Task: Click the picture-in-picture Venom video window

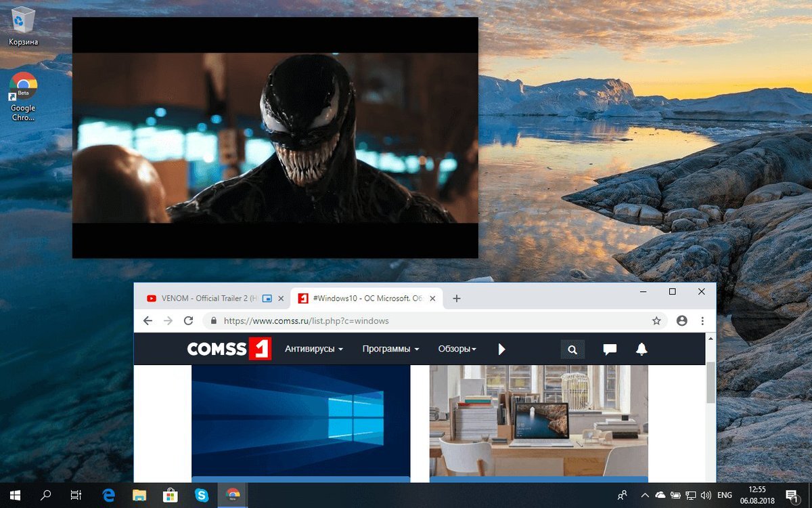Action: click(x=275, y=137)
